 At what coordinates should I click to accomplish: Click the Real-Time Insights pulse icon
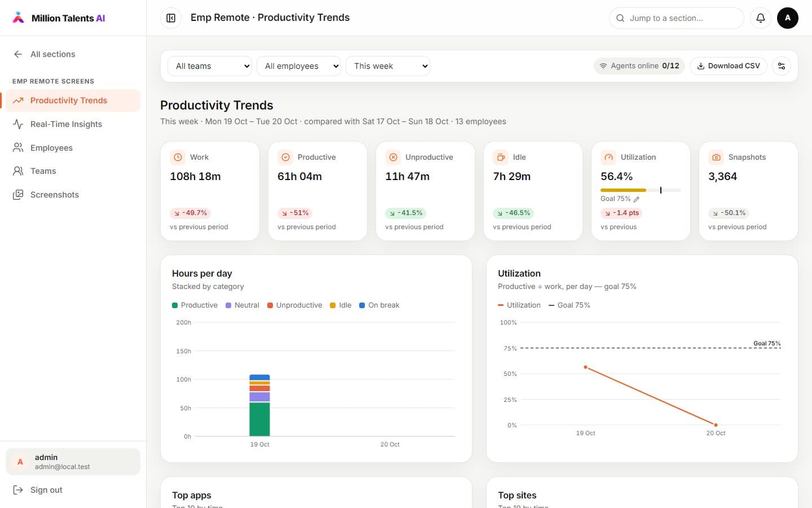(x=18, y=124)
